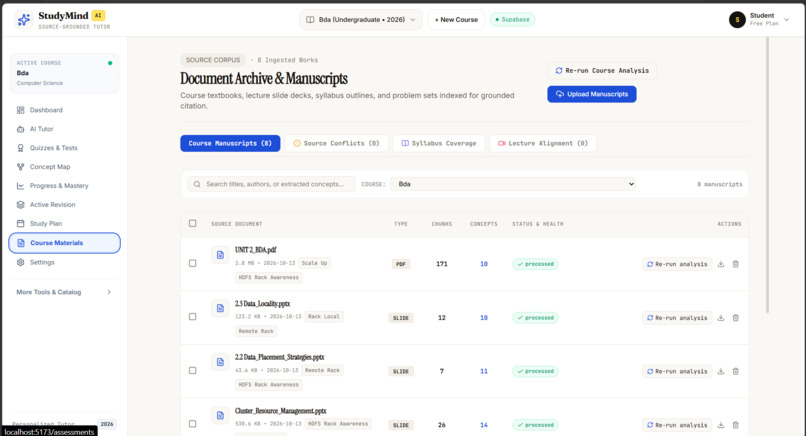Click the S user avatar

(737, 20)
